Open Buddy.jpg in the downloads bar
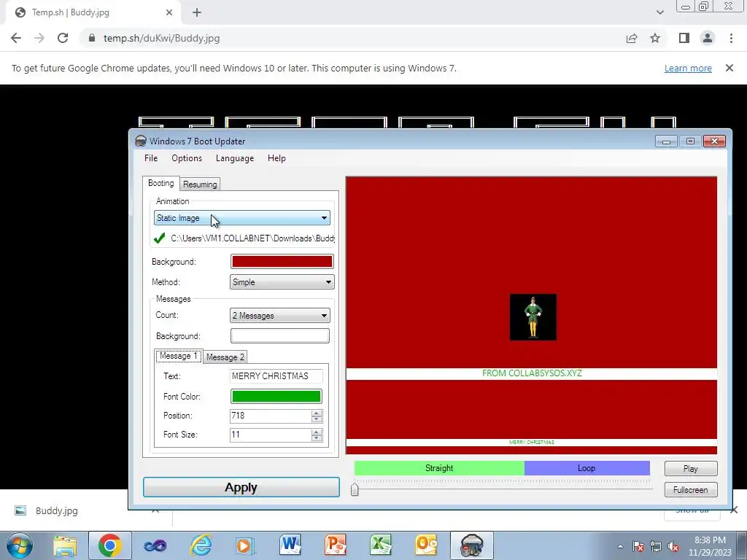747x560 pixels. click(x=56, y=510)
